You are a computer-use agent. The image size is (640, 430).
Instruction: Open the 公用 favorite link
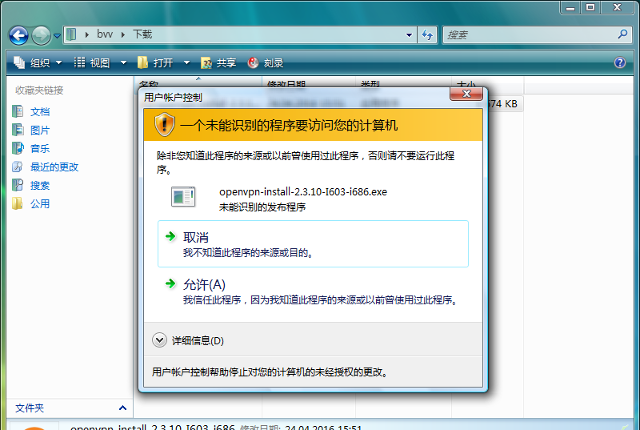(x=40, y=204)
